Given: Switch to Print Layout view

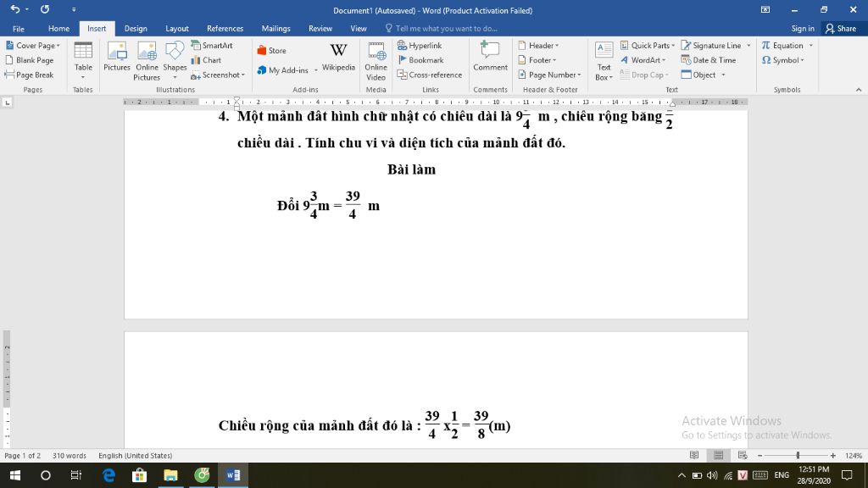Looking at the screenshot, I should (719, 455).
